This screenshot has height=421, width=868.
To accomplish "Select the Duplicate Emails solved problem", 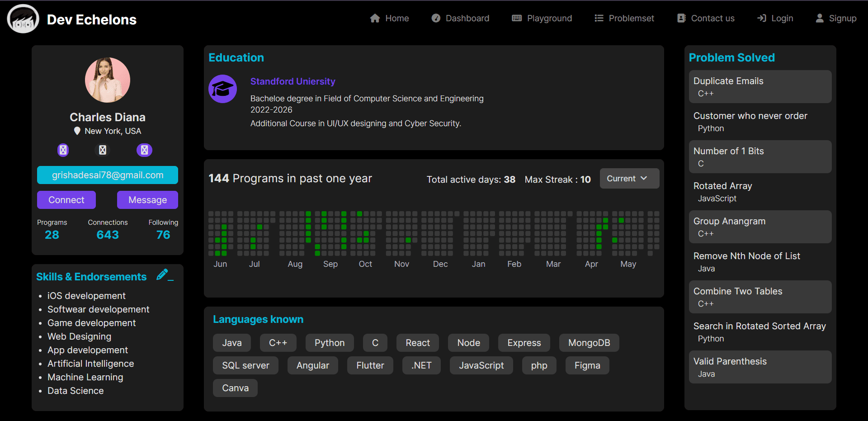I will pos(760,86).
